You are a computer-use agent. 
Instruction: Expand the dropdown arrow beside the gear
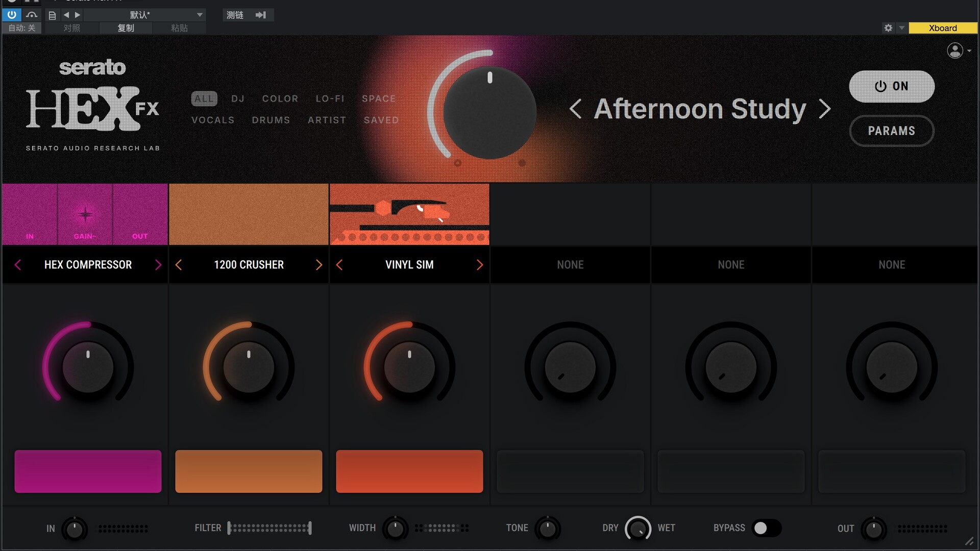pyautogui.click(x=901, y=28)
